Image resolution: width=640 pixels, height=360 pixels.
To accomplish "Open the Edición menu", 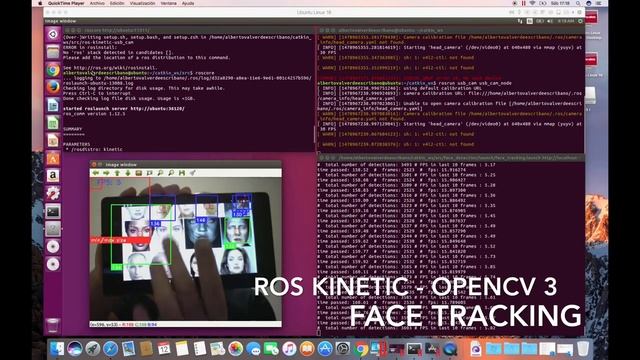I will click(117, 3).
